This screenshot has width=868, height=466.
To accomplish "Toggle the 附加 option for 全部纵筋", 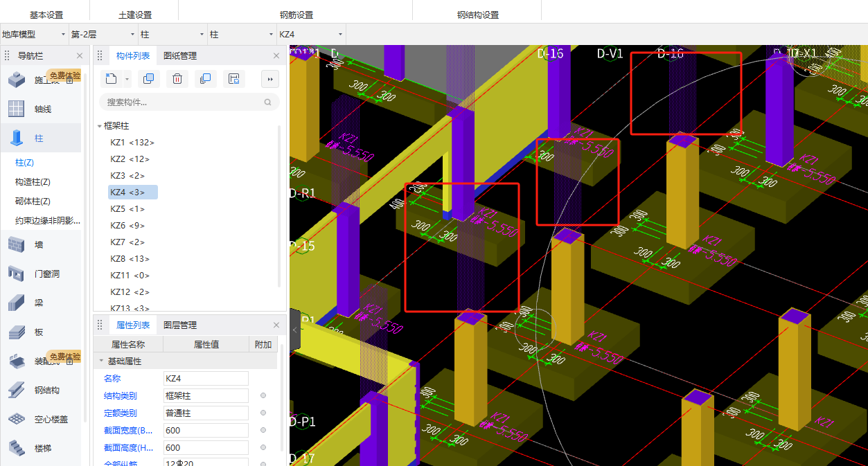I will [x=263, y=463].
